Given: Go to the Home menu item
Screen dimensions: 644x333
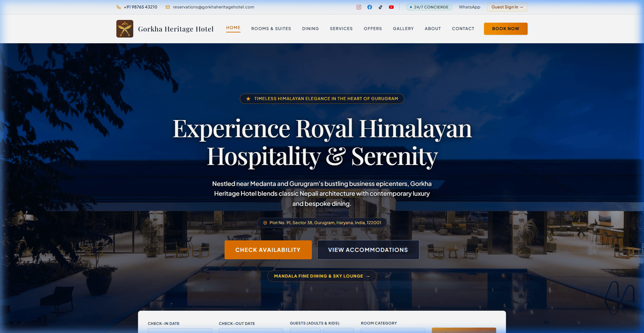Looking at the screenshot, I should pyautogui.click(x=233, y=28).
